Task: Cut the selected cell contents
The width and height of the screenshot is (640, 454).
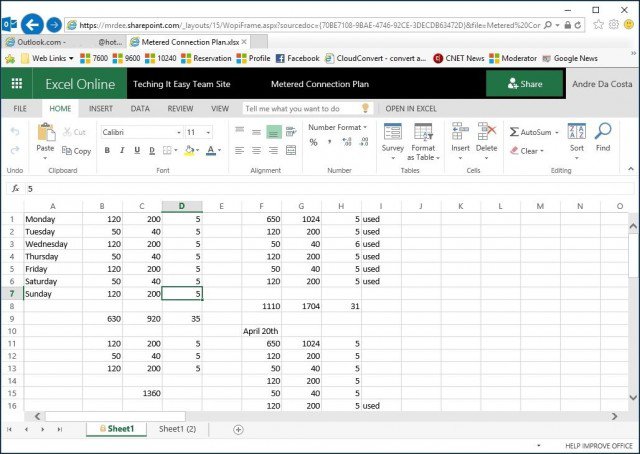Action: [x=75, y=132]
